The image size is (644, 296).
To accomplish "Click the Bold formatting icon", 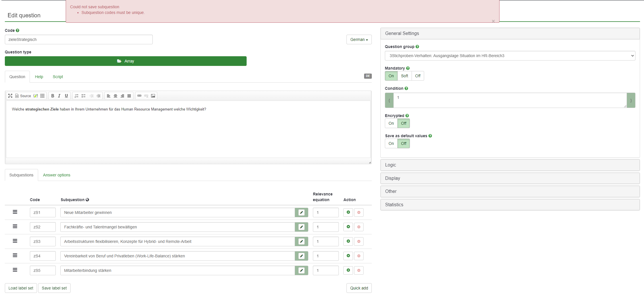I will tap(53, 96).
